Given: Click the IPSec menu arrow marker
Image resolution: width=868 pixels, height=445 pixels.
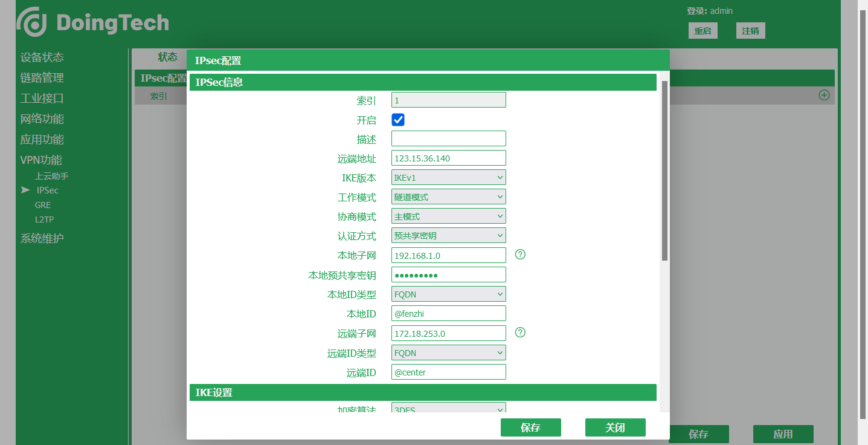Looking at the screenshot, I should (25, 190).
